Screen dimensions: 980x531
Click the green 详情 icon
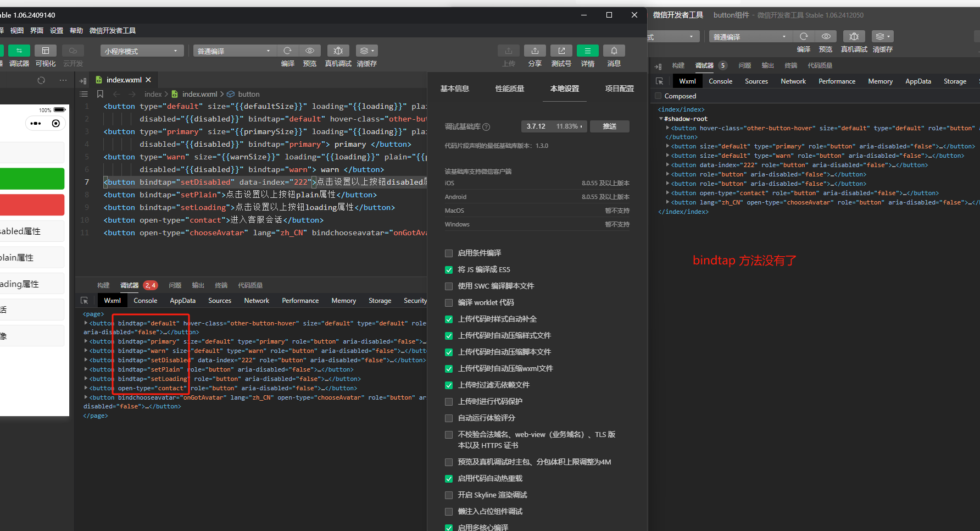[588, 51]
